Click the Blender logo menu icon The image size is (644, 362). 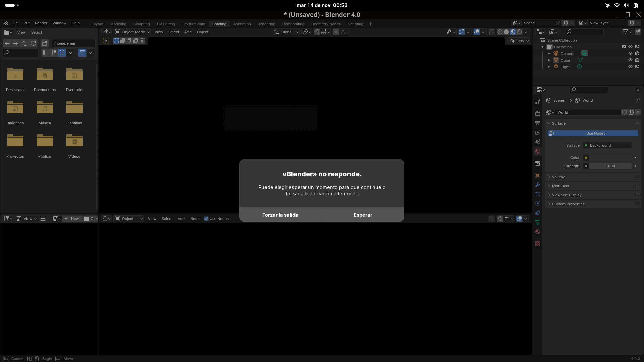click(x=6, y=23)
